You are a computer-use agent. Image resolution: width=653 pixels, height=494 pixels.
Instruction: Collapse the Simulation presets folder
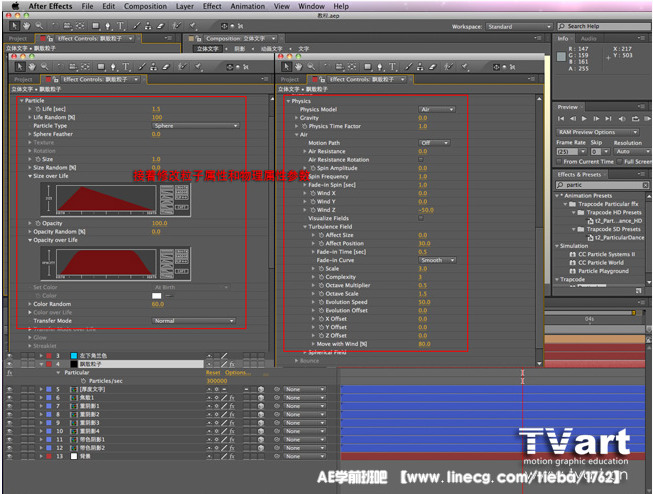pyautogui.click(x=557, y=246)
